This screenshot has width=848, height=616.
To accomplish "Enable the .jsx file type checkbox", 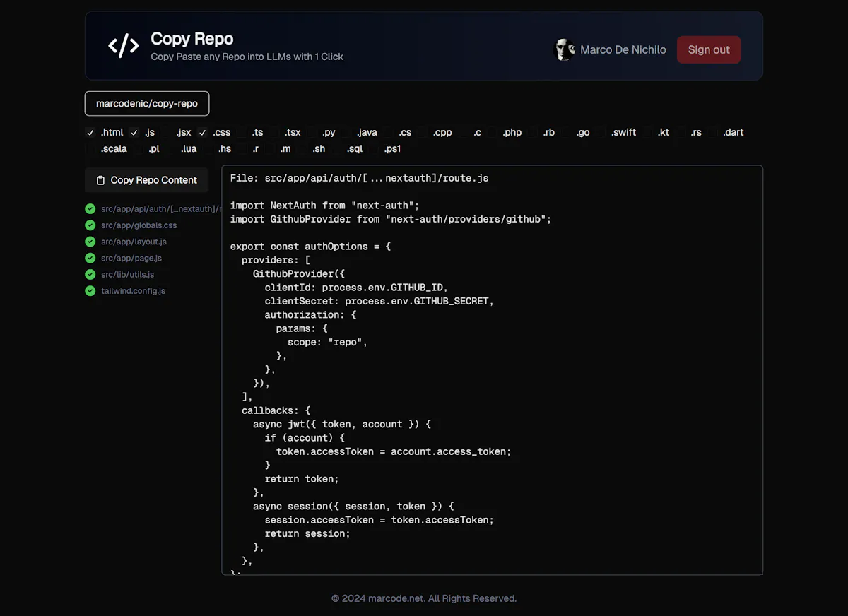I will [x=166, y=132].
